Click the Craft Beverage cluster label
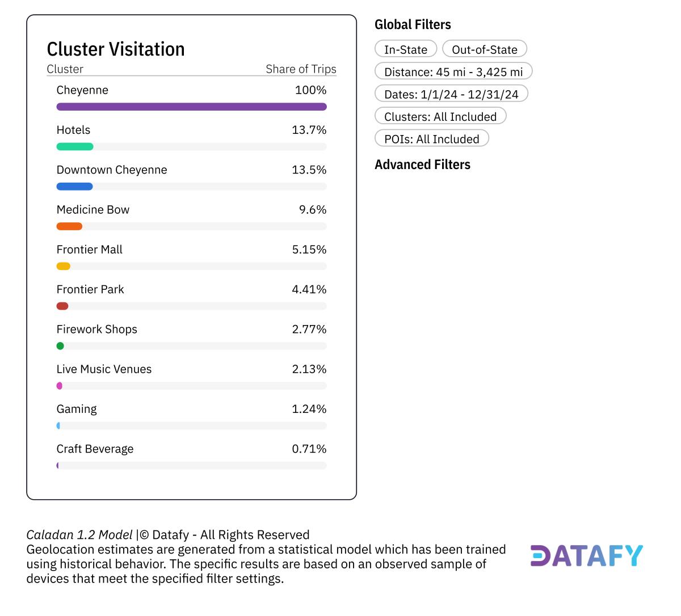The height and width of the screenshot is (616, 681). tap(95, 449)
